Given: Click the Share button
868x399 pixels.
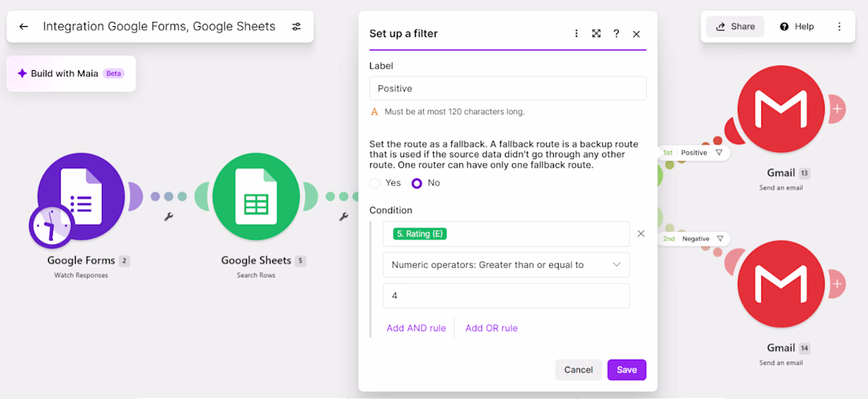Looking at the screenshot, I should (x=735, y=27).
